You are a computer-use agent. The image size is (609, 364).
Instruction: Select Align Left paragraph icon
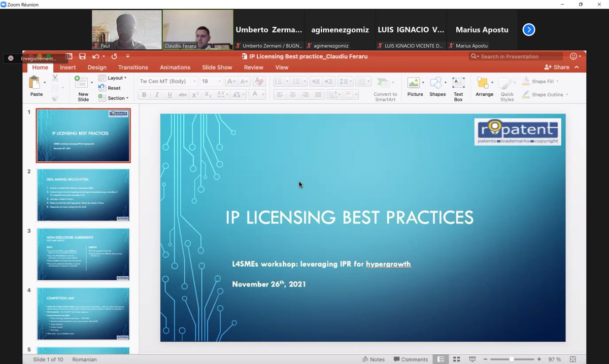[280, 94]
